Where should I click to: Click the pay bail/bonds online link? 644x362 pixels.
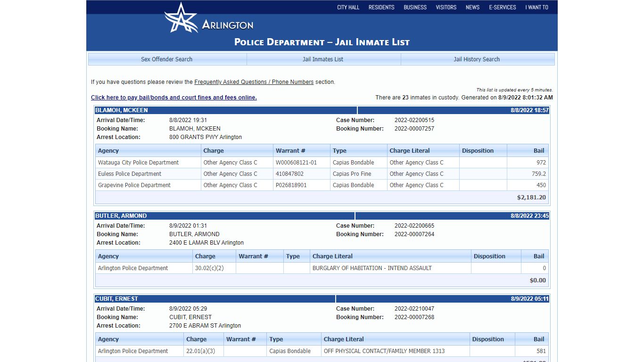(x=174, y=98)
